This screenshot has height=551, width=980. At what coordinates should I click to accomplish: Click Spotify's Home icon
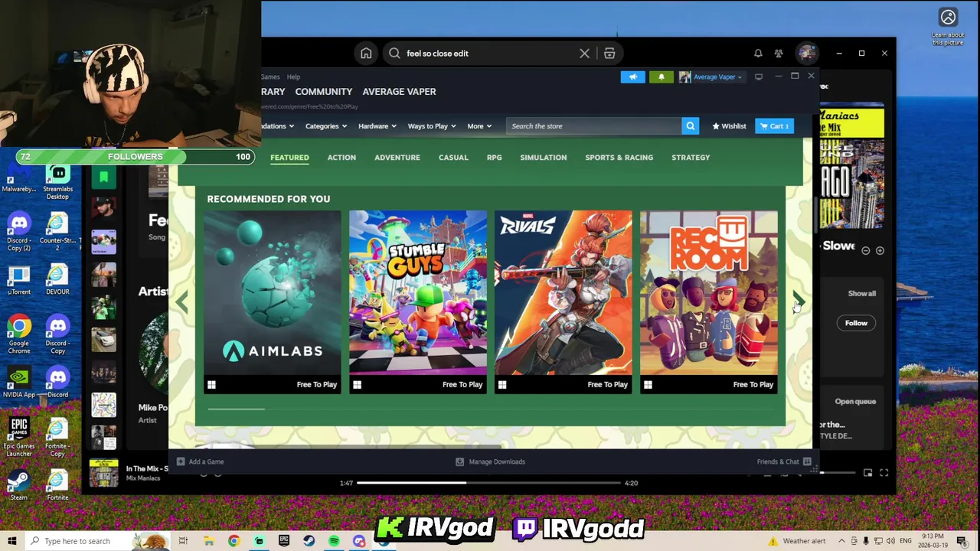[366, 54]
